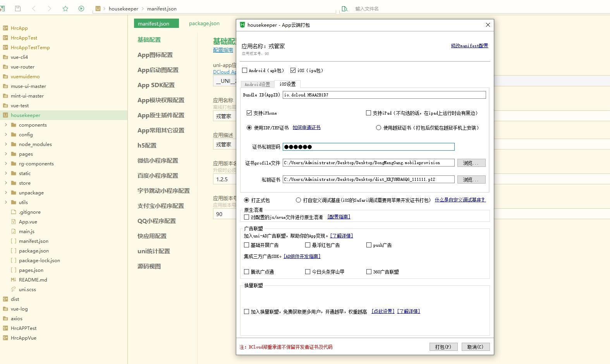Expand the store folder arrow
This screenshot has width=610, height=364.
click(6, 183)
